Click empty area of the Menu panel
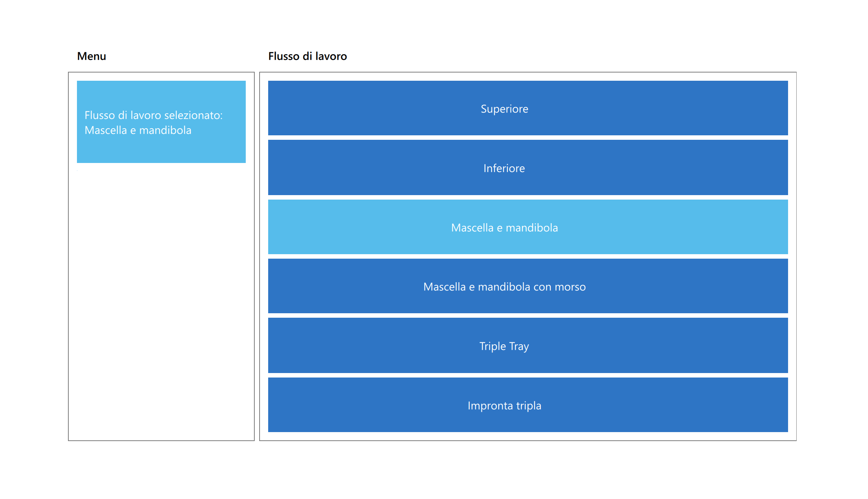This screenshot has height=499, width=868. [x=161, y=299]
